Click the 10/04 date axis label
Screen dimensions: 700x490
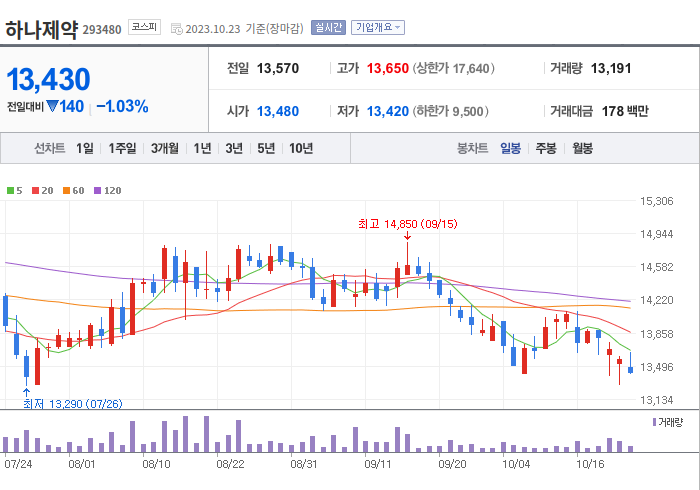(x=516, y=464)
